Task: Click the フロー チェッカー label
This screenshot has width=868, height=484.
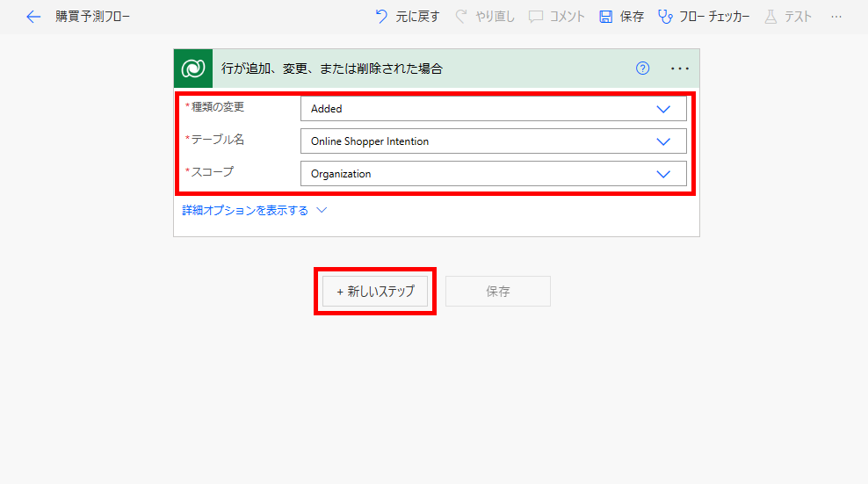Action: click(714, 17)
